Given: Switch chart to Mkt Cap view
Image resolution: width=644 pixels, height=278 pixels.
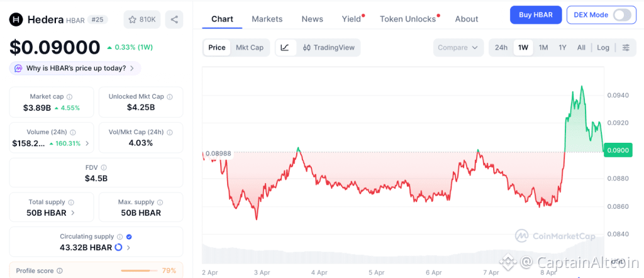Looking at the screenshot, I should point(250,48).
